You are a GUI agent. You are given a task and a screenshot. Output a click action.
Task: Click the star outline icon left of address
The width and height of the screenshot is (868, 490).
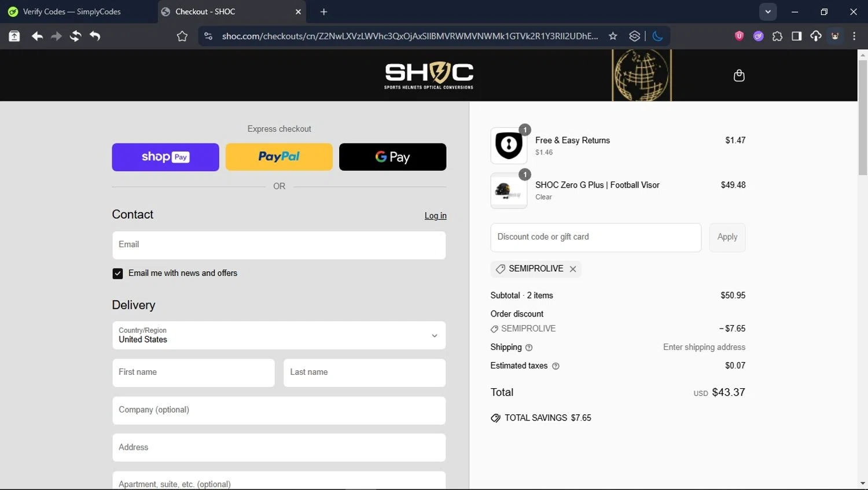click(182, 36)
